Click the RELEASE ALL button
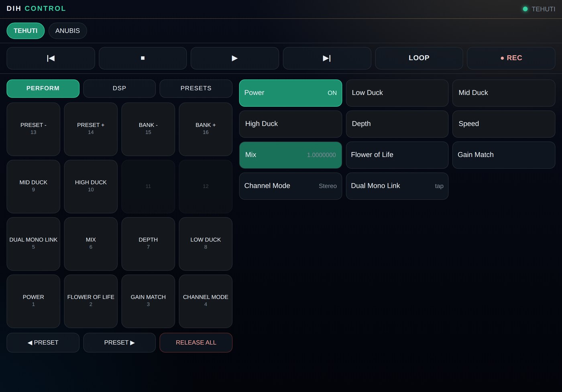Screen dimensions: 562x392 tap(196, 343)
